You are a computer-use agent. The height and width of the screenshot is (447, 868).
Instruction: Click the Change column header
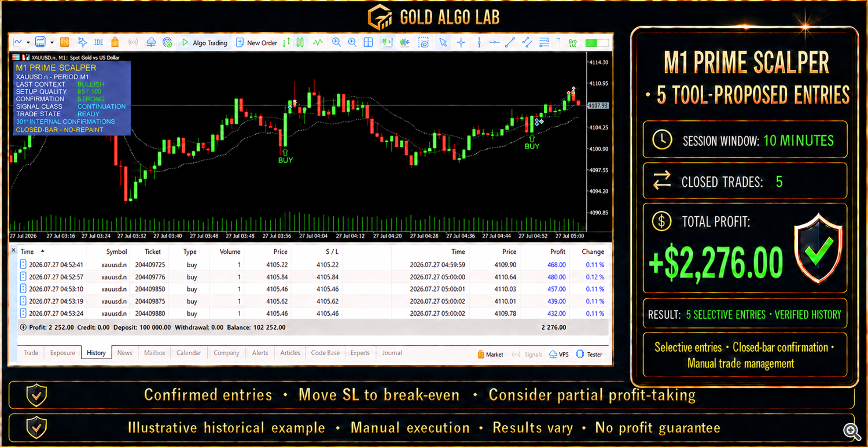click(x=593, y=252)
